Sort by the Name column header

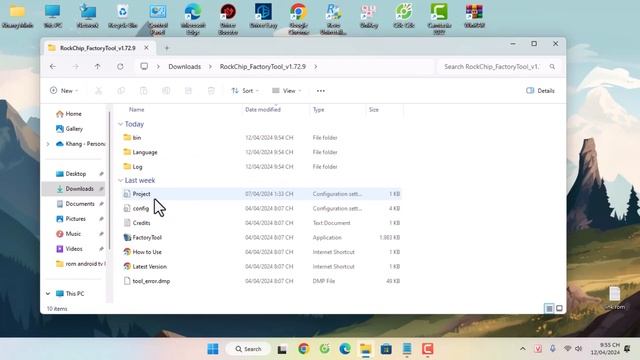136,110
